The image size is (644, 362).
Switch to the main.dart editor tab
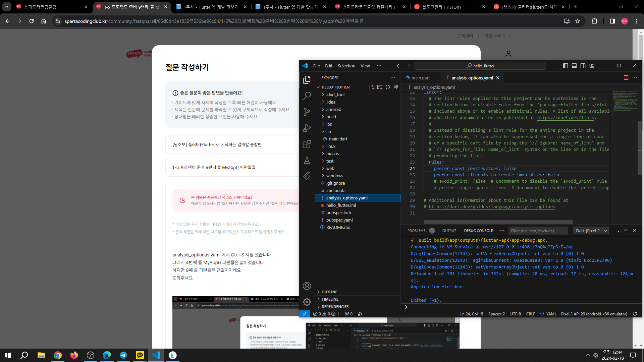tap(420, 78)
